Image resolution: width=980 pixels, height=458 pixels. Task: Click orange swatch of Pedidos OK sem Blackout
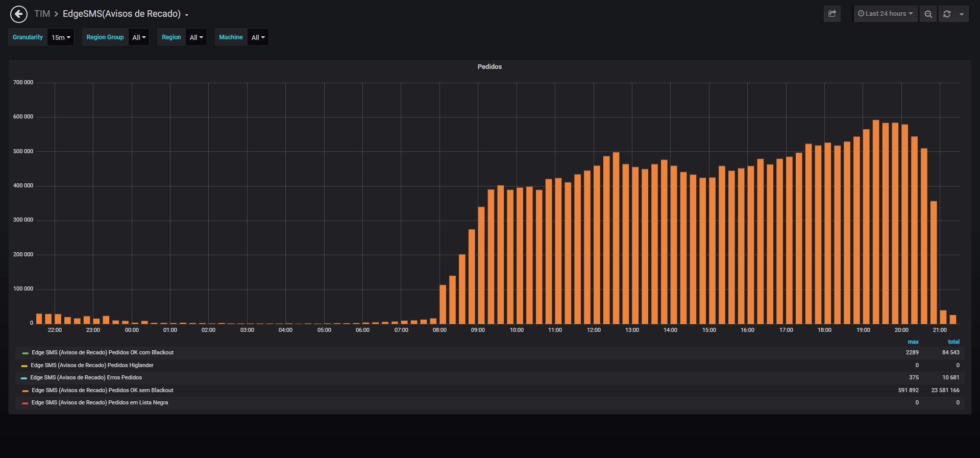[25, 391]
